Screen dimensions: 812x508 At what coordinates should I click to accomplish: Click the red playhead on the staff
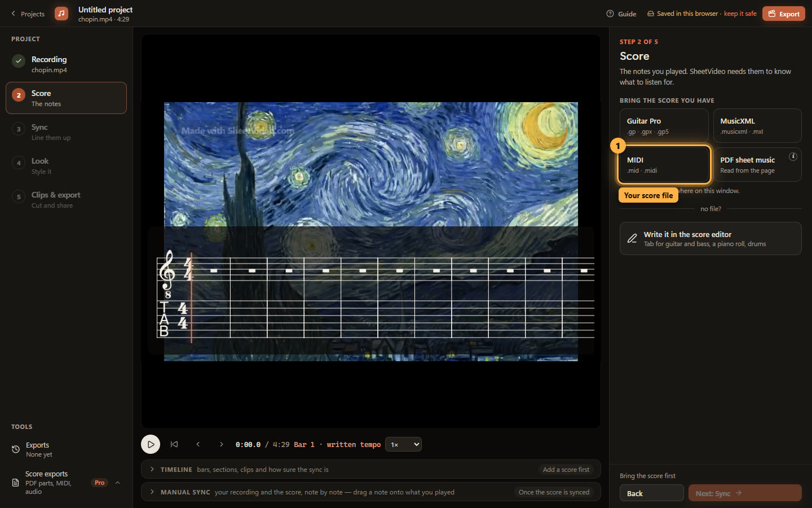tap(192, 297)
